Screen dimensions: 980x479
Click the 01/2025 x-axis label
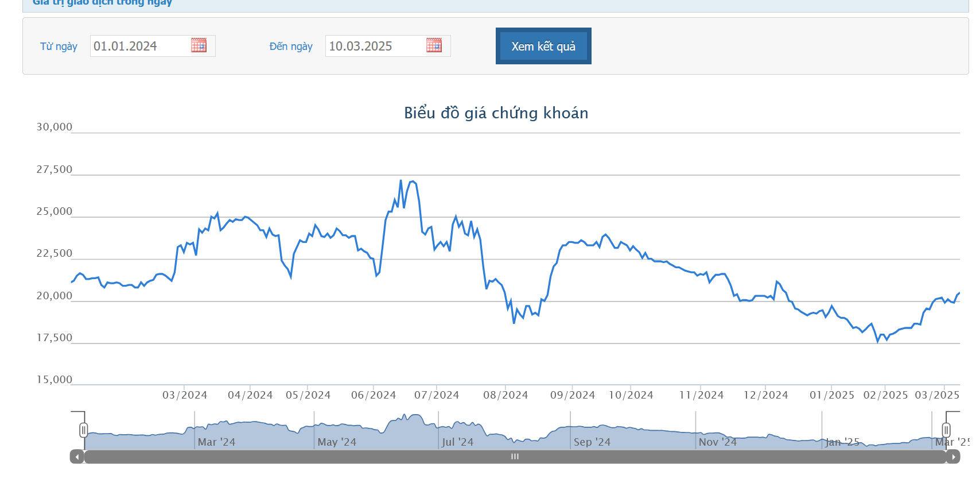pos(832,395)
